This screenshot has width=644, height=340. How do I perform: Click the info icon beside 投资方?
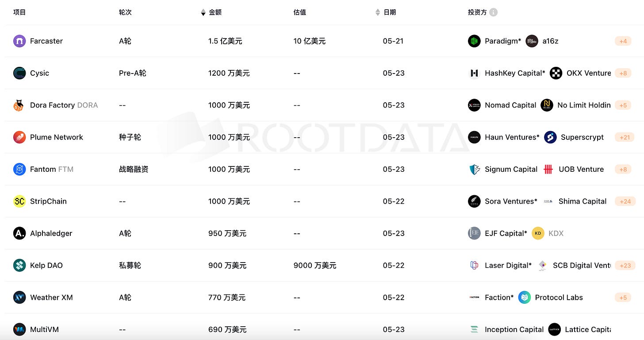493,12
